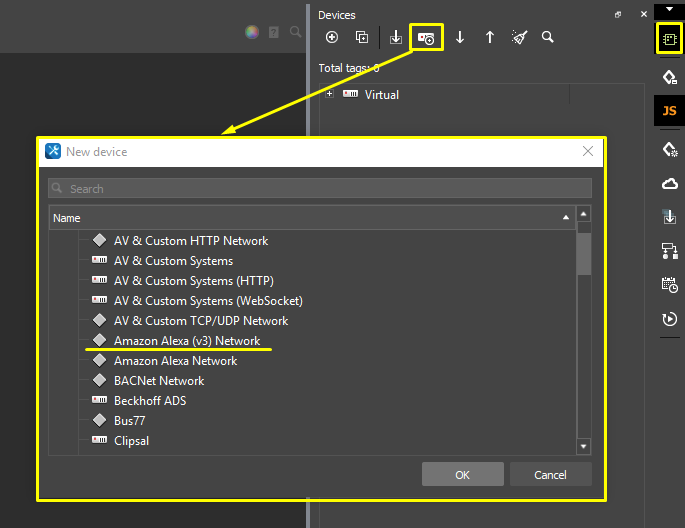
Task: Click the broom clean-up icon in Devices toolbar
Action: (519, 37)
